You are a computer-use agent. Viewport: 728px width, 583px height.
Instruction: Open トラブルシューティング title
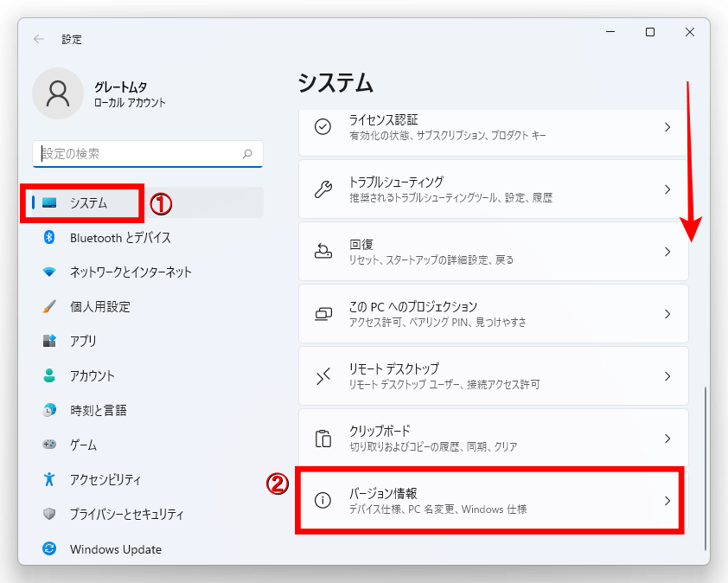[396, 182]
